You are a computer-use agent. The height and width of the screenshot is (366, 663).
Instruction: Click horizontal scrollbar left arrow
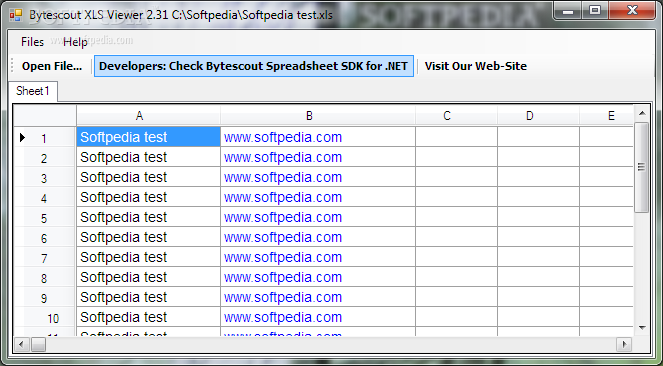tap(22, 344)
